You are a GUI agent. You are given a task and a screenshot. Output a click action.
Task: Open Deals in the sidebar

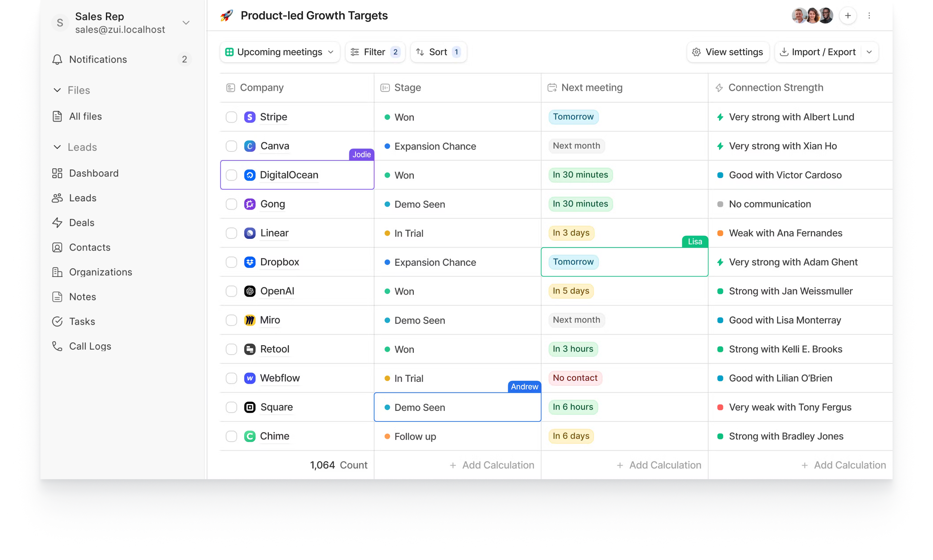[81, 223]
